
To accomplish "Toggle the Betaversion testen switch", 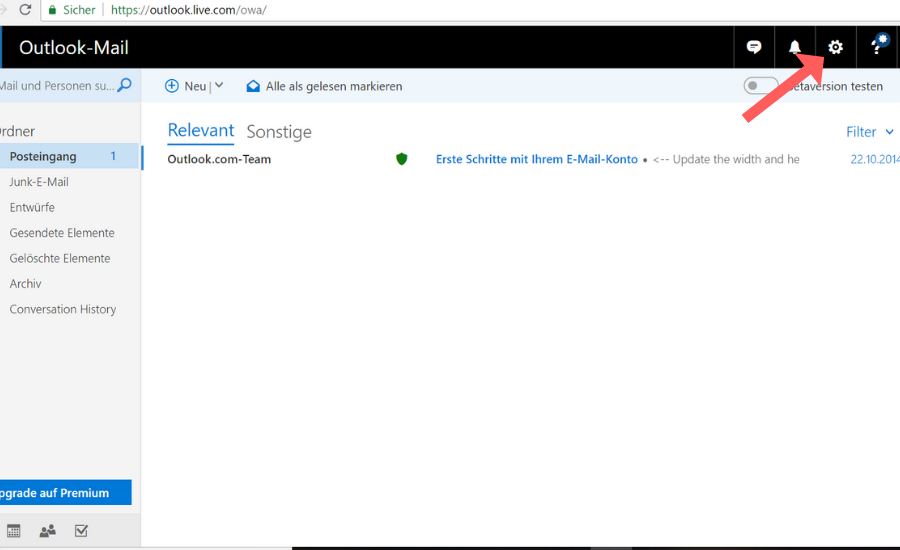I will click(761, 86).
